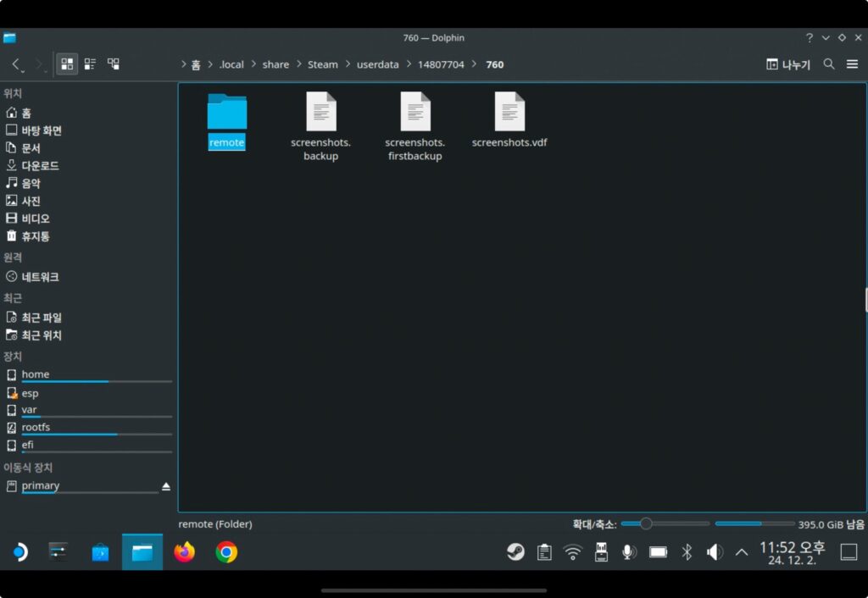Select the screenshots.vdf file

tap(509, 120)
